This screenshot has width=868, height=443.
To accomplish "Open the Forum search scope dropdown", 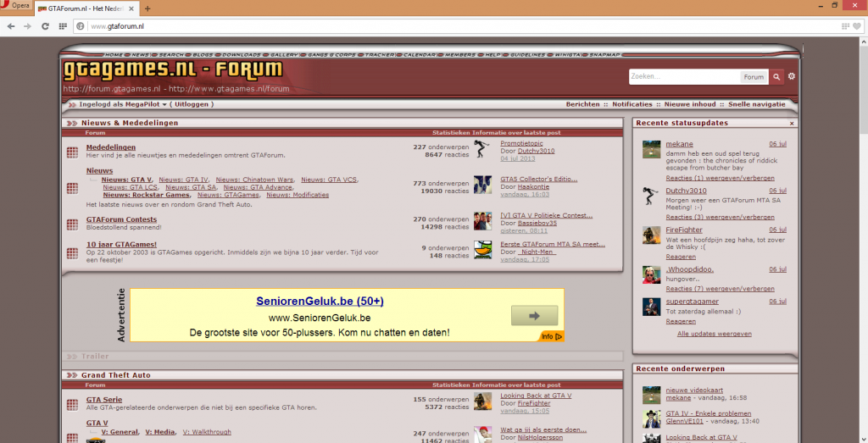I will 754,77.
